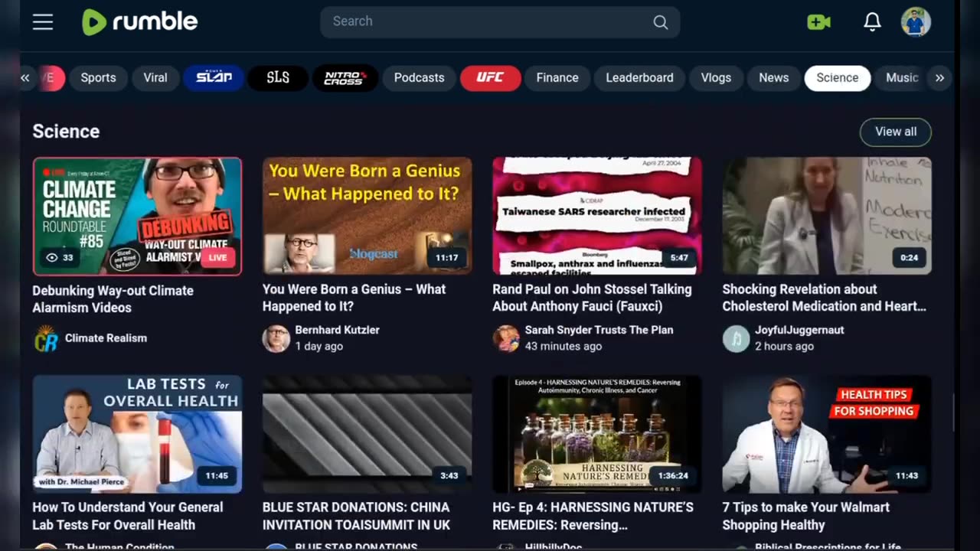
Task: Select the Music category
Action: (901, 78)
